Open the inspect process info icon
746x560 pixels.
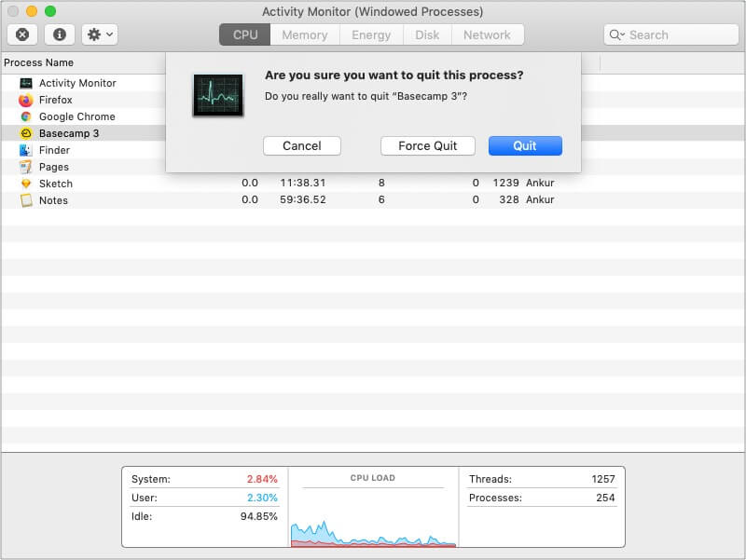coord(58,34)
